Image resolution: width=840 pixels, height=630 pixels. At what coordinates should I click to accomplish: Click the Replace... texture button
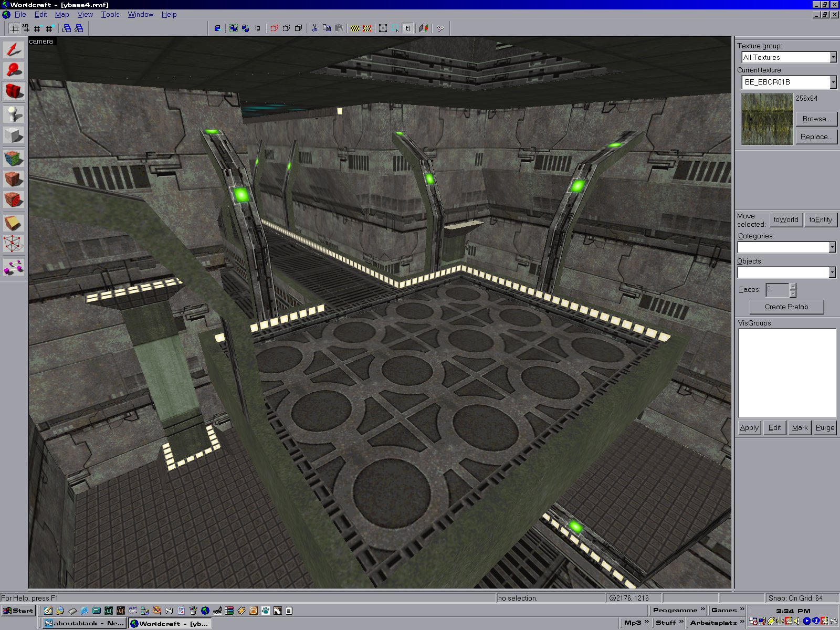[816, 136]
